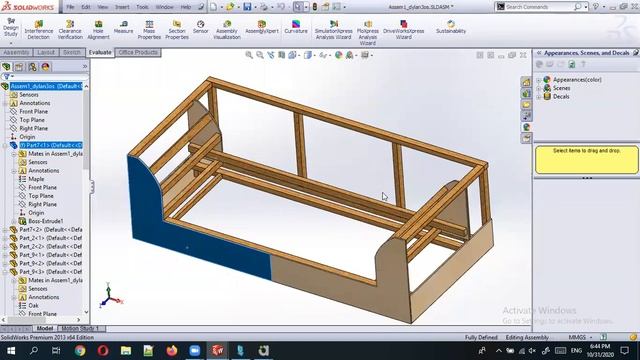Open the Insert menu
This screenshot has height=360, width=640.
pos(122,7)
